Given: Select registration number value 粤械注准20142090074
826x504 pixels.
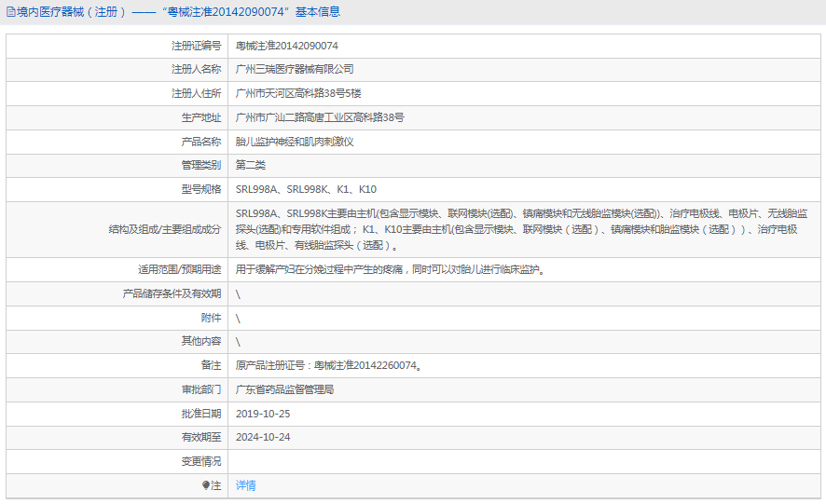Looking at the screenshot, I should [x=286, y=46].
